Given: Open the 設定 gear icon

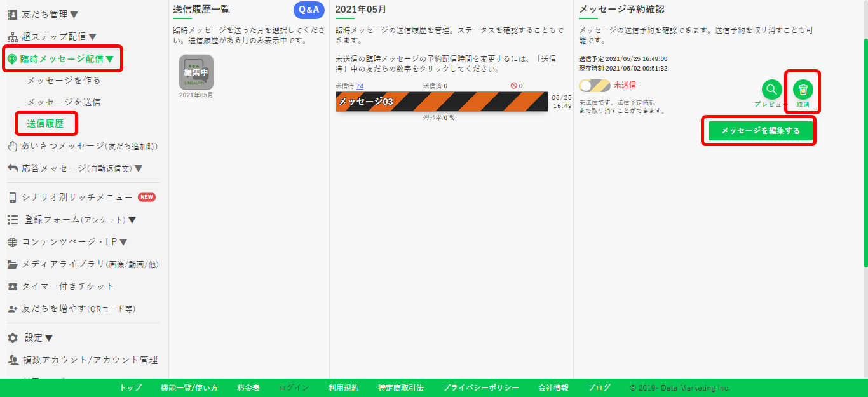Looking at the screenshot, I should pos(11,337).
